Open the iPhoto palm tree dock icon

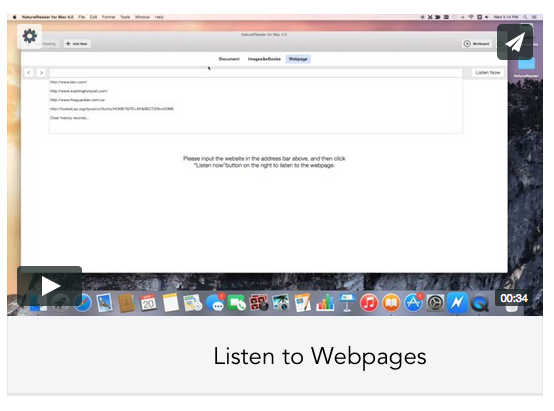click(281, 303)
